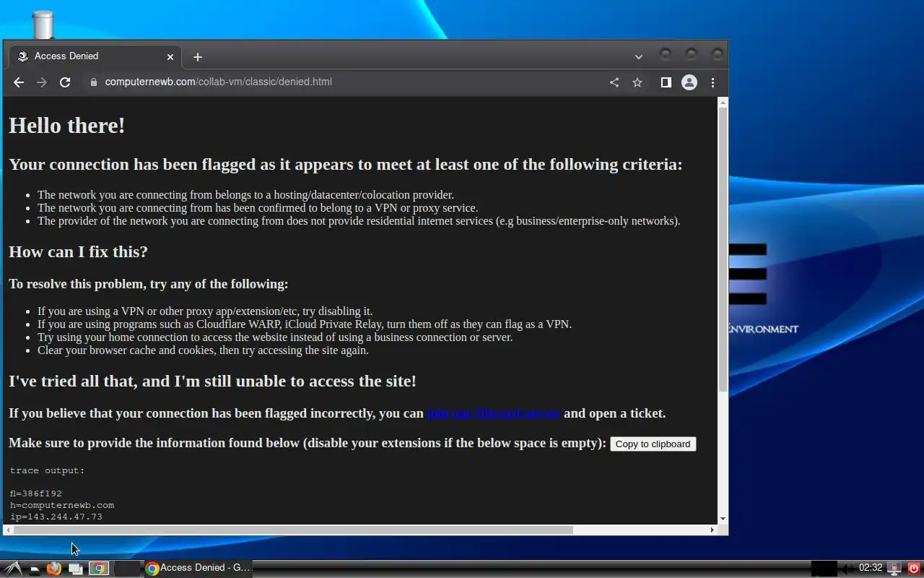Bookmark this page with the star icon
This screenshot has height=578, width=924.
pyautogui.click(x=637, y=82)
